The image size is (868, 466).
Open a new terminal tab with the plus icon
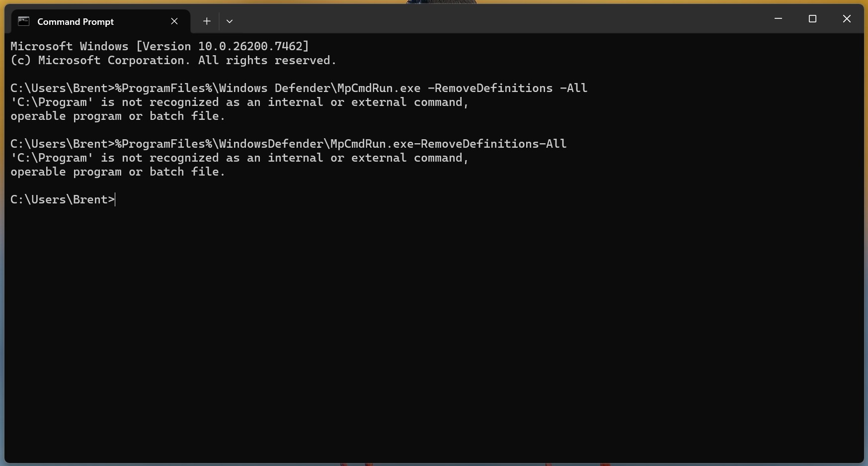206,21
